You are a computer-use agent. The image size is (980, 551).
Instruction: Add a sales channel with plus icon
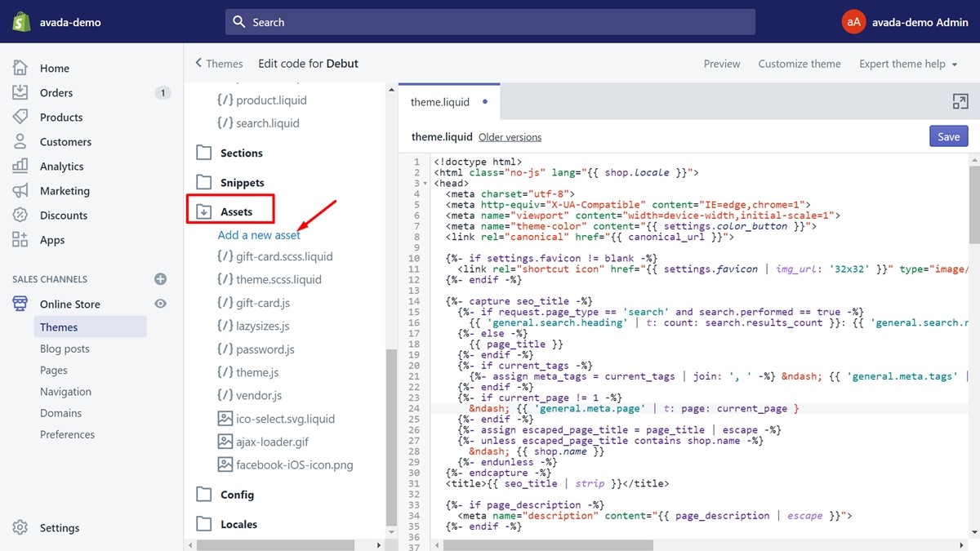coord(161,279)
